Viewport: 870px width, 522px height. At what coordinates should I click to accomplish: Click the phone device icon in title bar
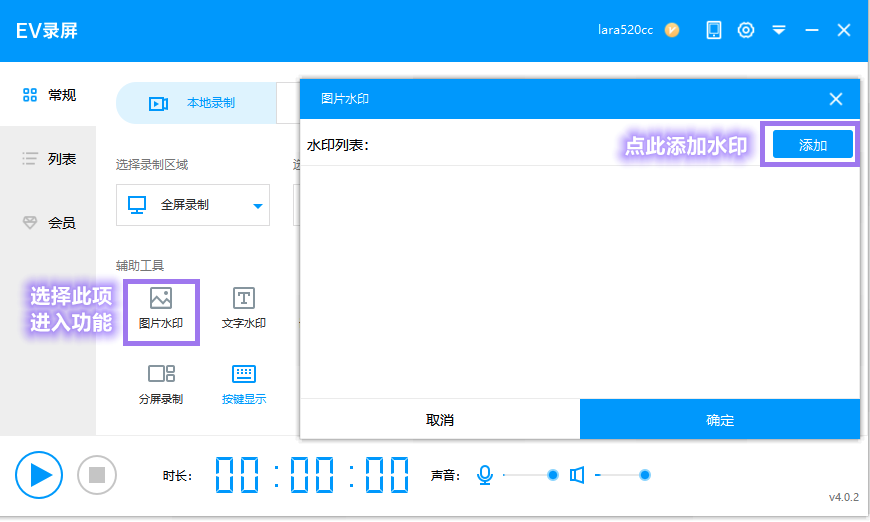click(714, 30)
